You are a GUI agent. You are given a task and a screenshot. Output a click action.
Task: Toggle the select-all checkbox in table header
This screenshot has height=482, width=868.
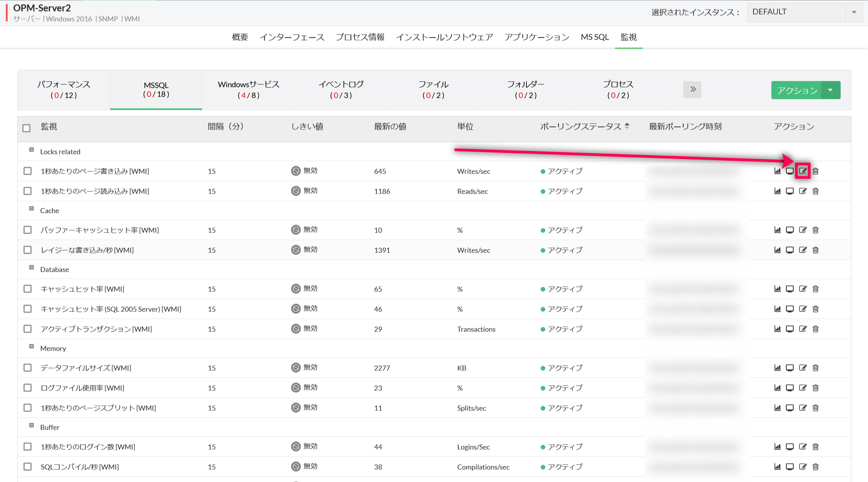[x=27, y=128]
